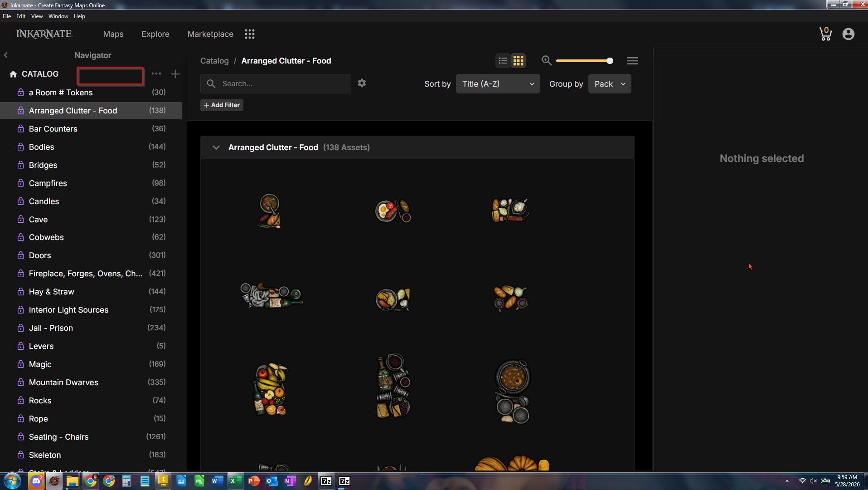Image resolution: width=868 pixels, height=490 pixels.
Task: Click the Inkarnate logo
Action: [x=44, y=34]
